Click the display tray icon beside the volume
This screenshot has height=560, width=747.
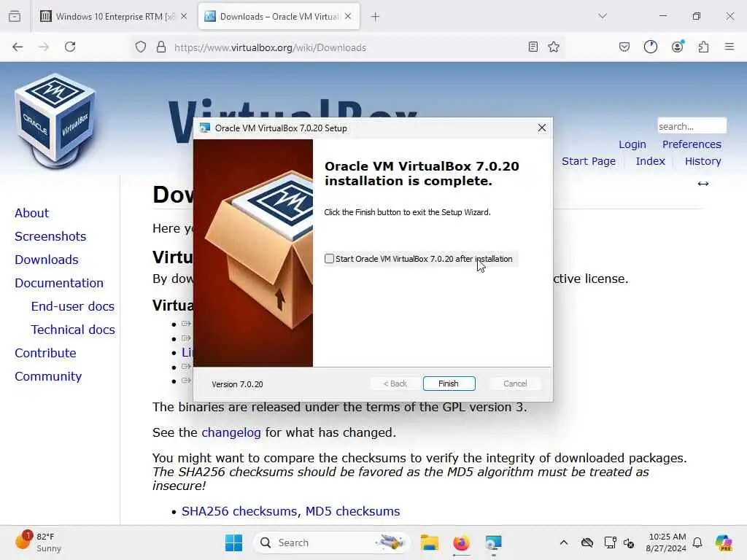pos(610,542)
